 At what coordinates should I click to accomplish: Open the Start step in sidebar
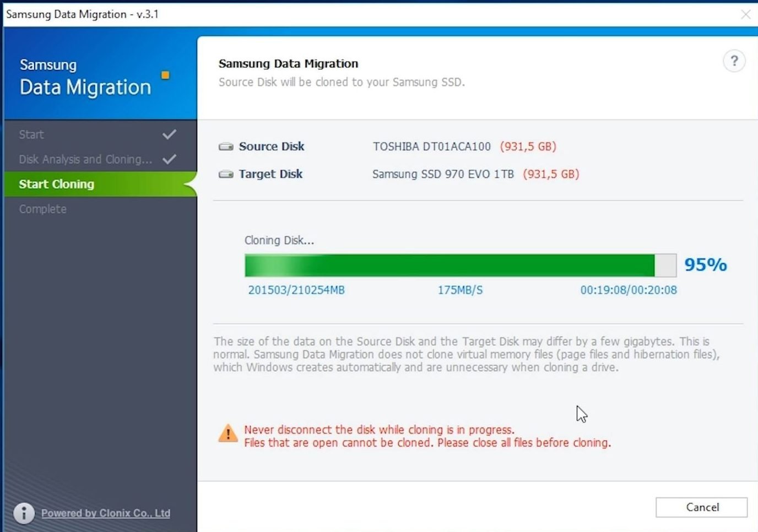tap(31, 134)
